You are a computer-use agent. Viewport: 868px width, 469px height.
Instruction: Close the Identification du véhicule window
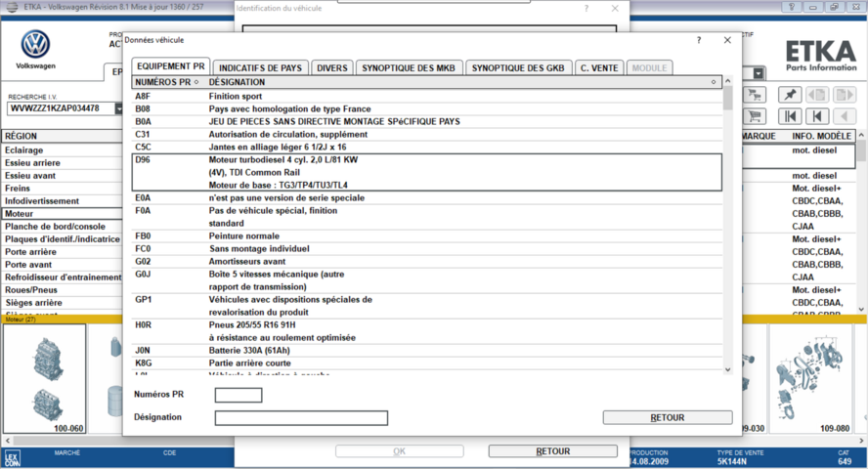pos(615,8)
